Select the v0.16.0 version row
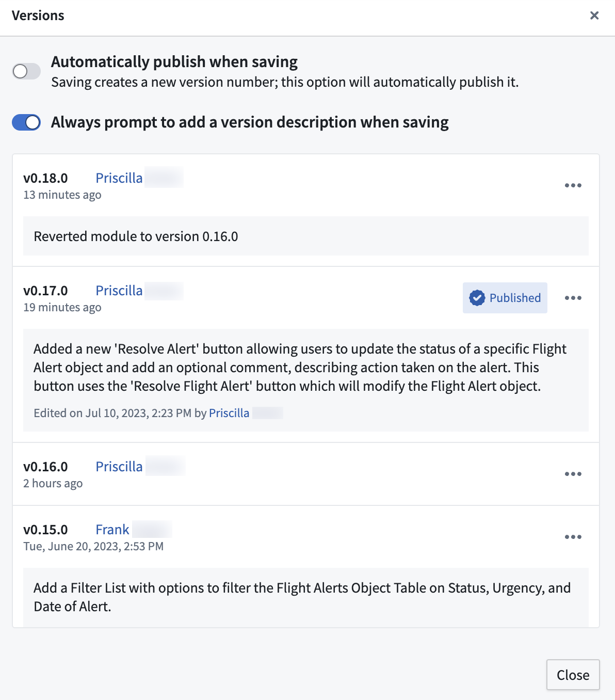The width and height of the screenshot is (615, 700). point(306,474)
